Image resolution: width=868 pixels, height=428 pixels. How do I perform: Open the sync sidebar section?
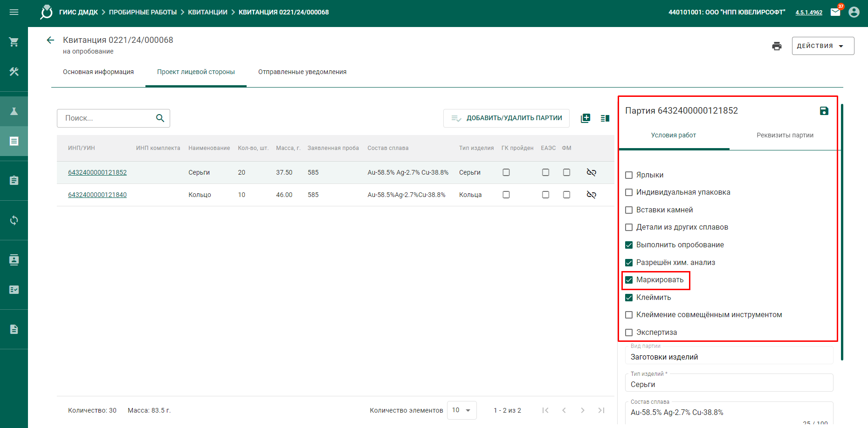pos(14,220)
